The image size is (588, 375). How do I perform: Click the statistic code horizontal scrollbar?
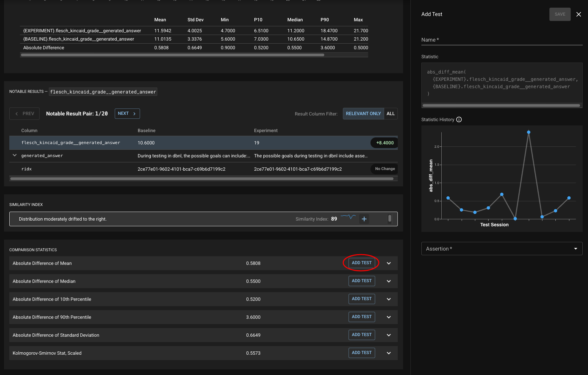click(x=501, y=105)
